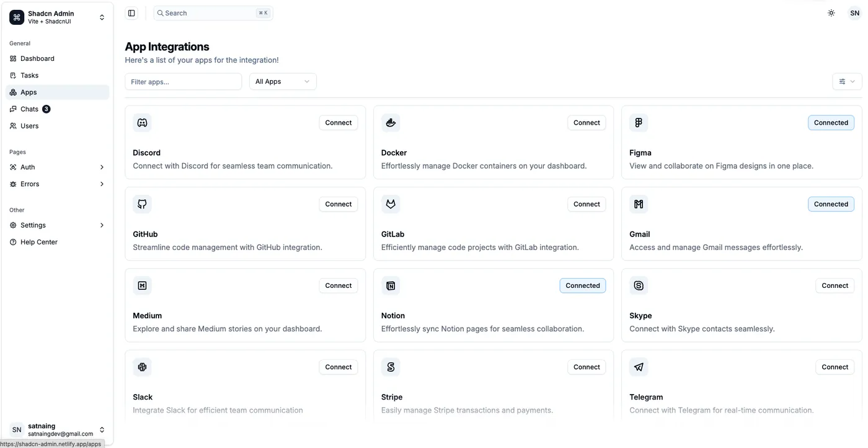The image size is (868, 448).
Task: Connect the Discord integration
Action: (339, 123)
